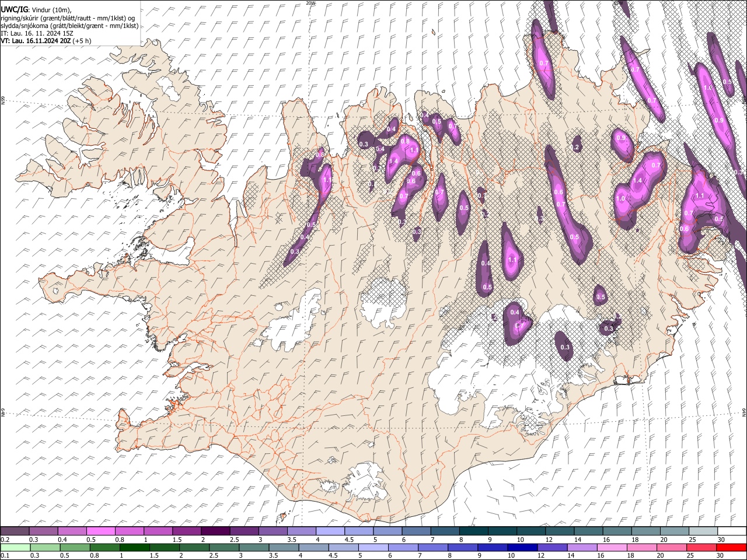Click the white 30 snow-scale swatch
747x560 pixels.
click(732, 531)
